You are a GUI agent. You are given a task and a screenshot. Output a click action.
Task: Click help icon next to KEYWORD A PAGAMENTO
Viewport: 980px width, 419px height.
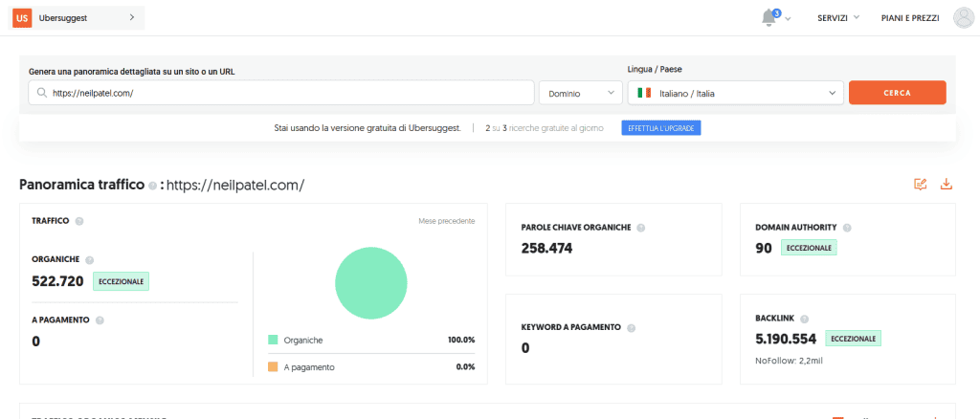pos(632,327)
